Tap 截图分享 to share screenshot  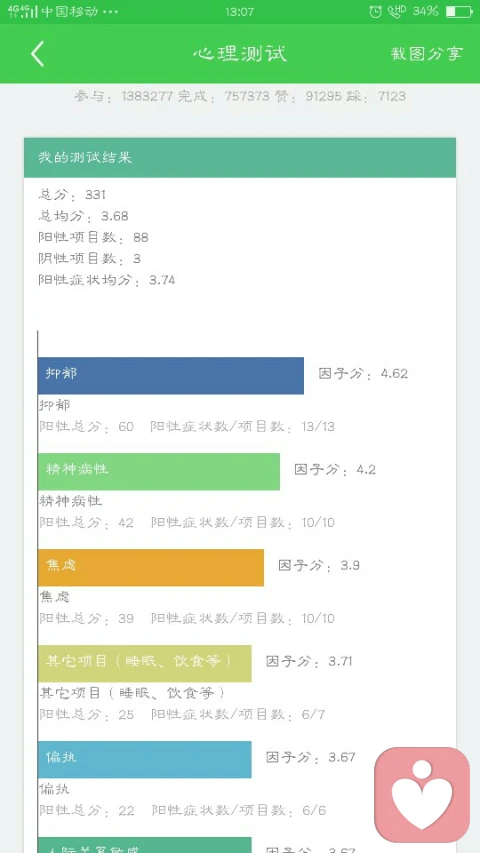click(x=427, y=53)
